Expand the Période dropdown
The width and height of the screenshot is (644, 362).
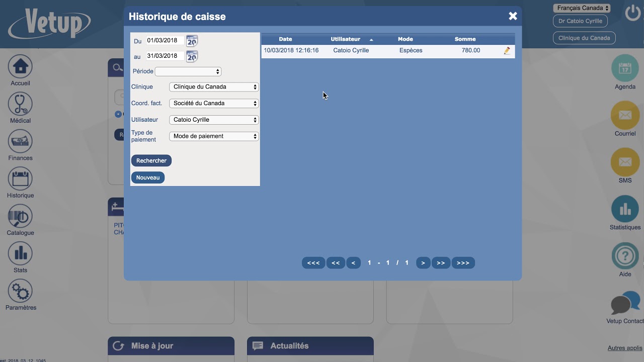tap(188, 71)
